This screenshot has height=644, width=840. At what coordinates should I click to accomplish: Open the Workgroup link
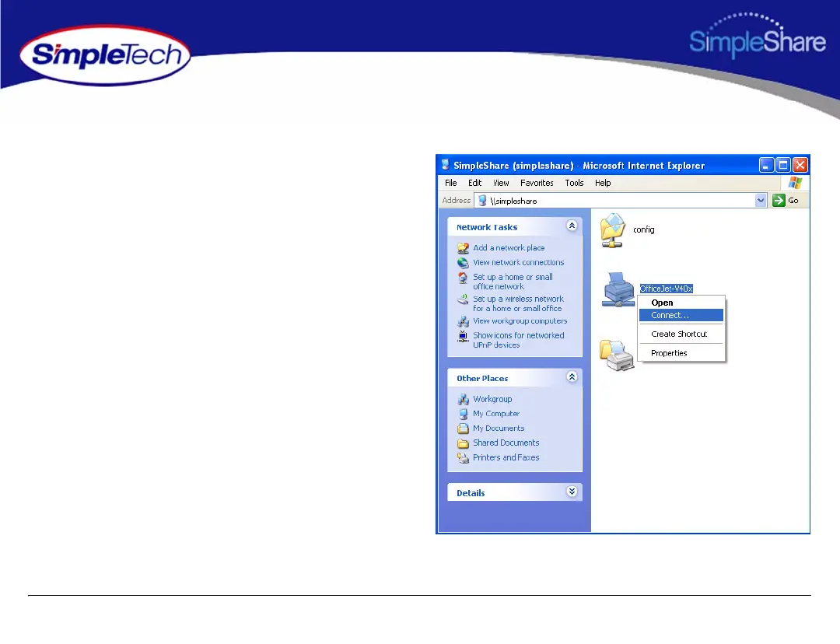492,399
